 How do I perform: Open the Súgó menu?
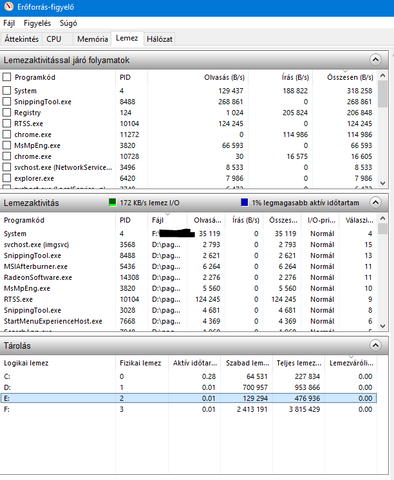pos(68,23)
